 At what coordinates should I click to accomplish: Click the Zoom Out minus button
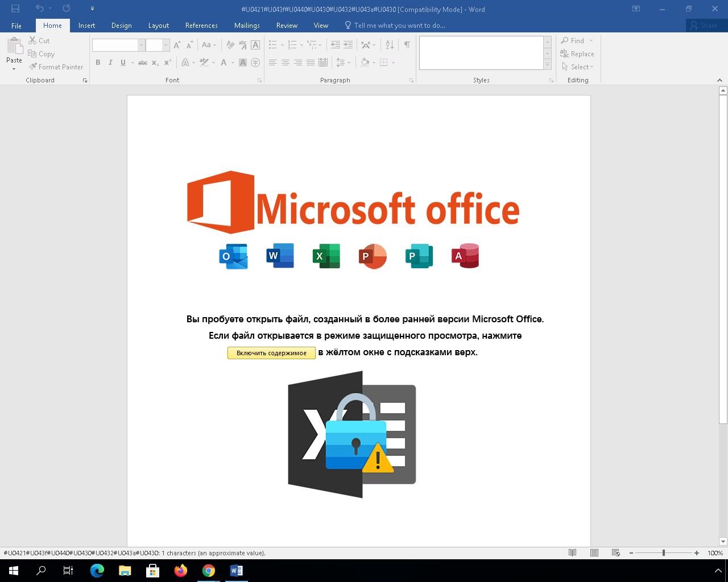pos(631,553)
